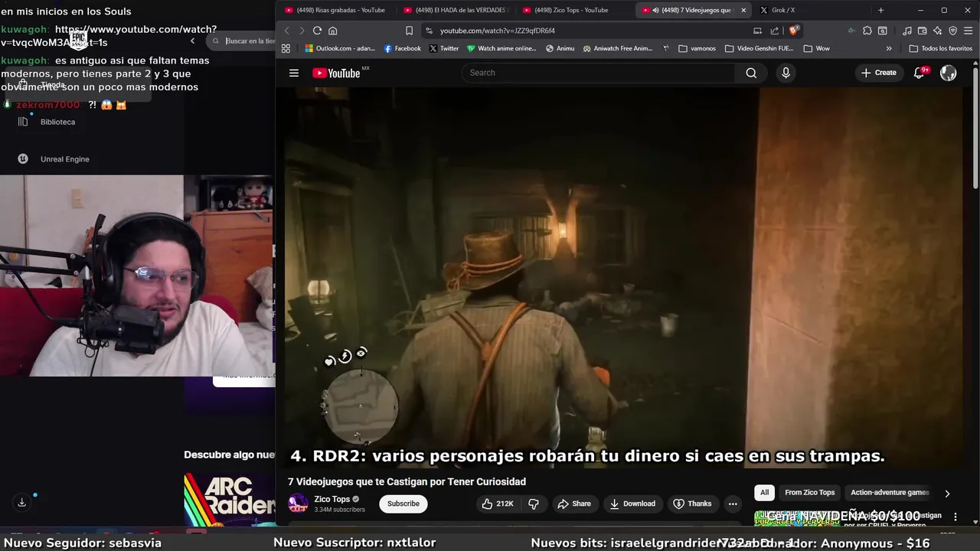Click the browser page vertical scrollbar
This screenshot has height=551, width=980.
tap(975, 122)
